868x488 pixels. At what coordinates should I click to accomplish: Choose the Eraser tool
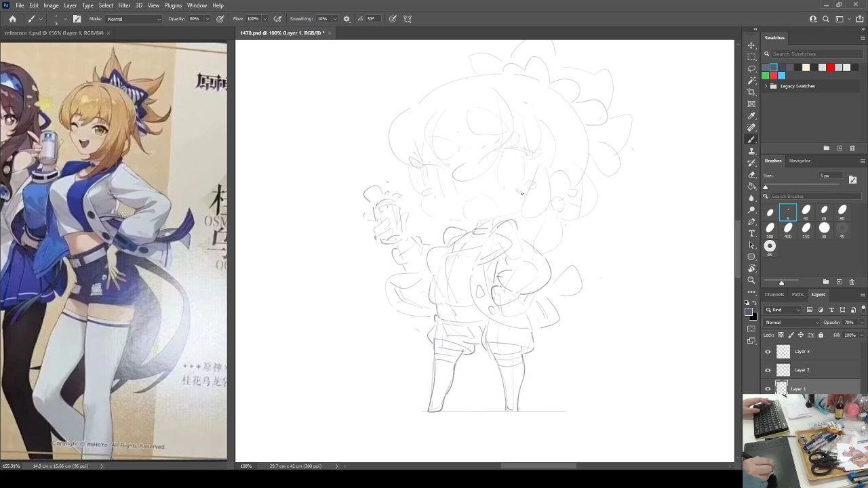[x=751, y=174]
